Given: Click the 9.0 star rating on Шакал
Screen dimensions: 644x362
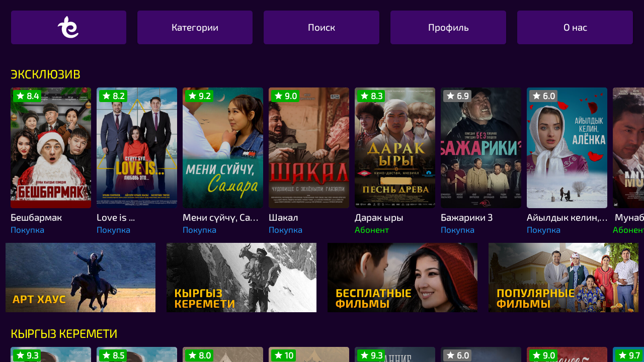Looking at the screenshot, I should [x=285, y=96].
